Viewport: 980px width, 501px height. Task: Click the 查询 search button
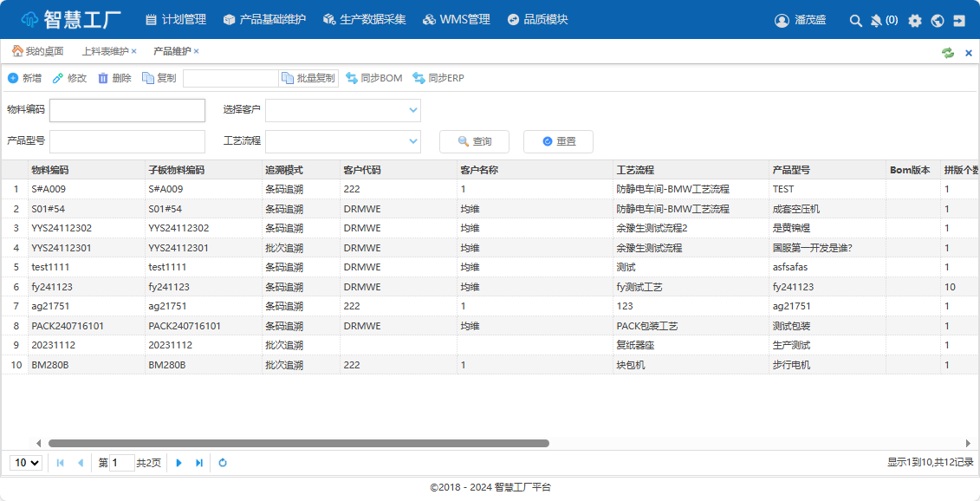point(474,141)
